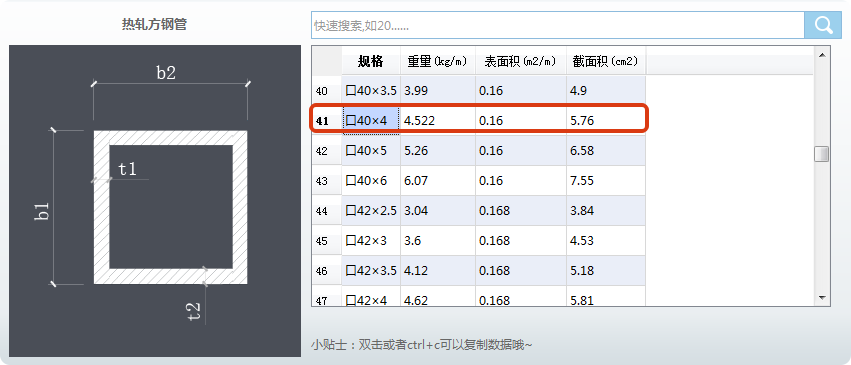Select the 口42×4 spec cell

(371, 296)
